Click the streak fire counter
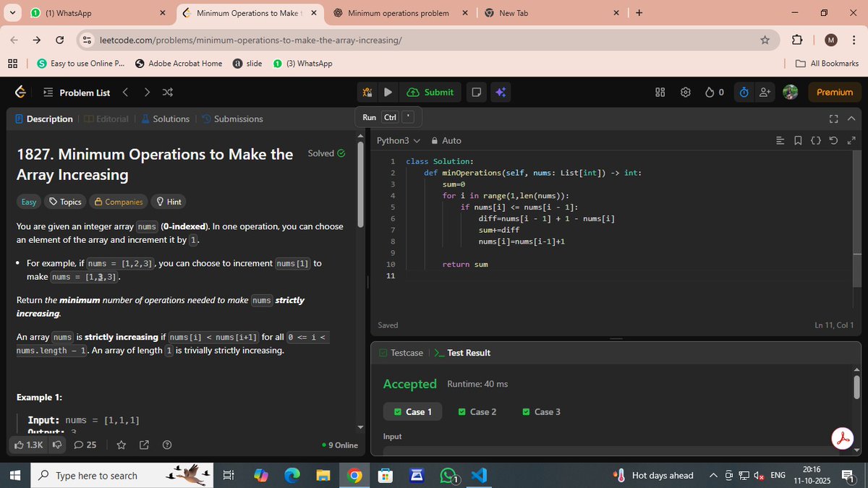The width and height of the screenshot is (868, 488). pyautogui.click(x=714, y=92)
